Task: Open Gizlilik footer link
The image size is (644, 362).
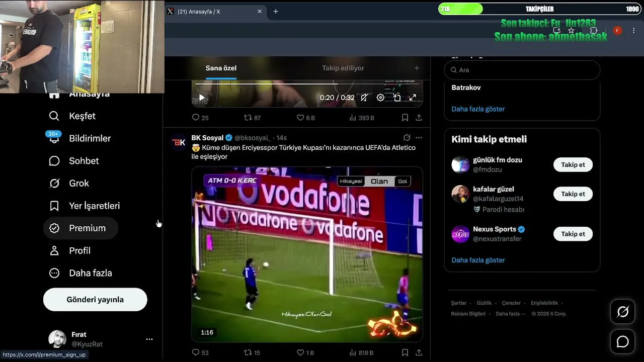Action: point(484,303)
